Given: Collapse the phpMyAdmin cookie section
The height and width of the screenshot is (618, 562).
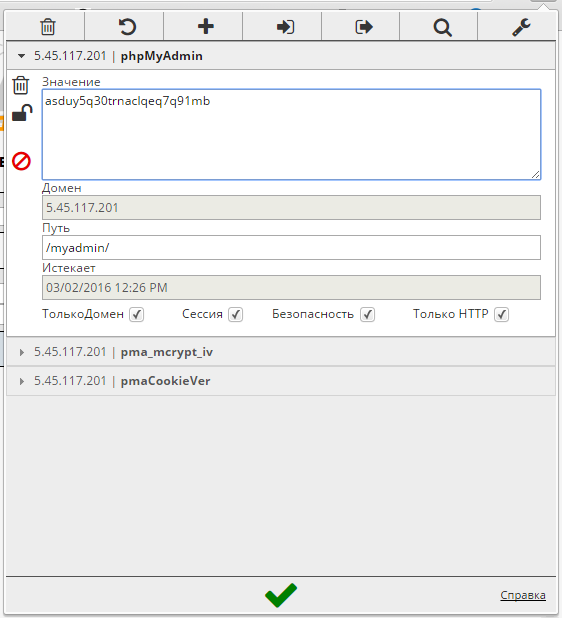Looking at the screenshot, I should point(281,56).
